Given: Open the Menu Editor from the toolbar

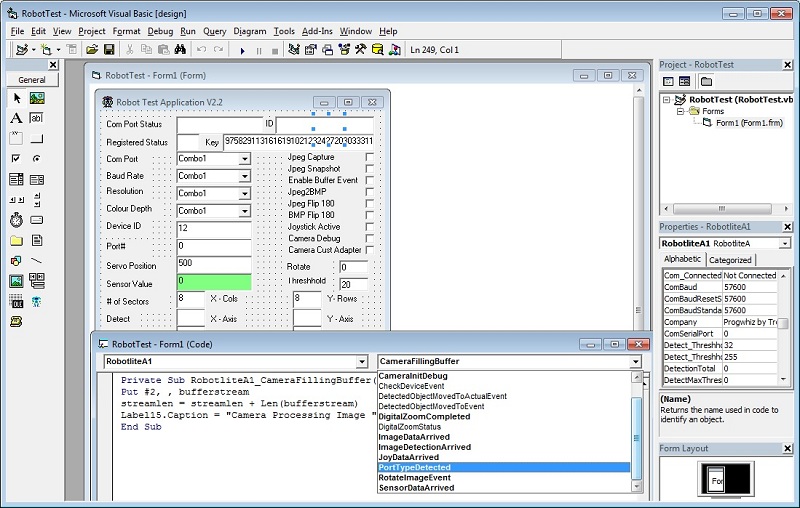Looking at the screenshot, I should (x=72, y=49).
